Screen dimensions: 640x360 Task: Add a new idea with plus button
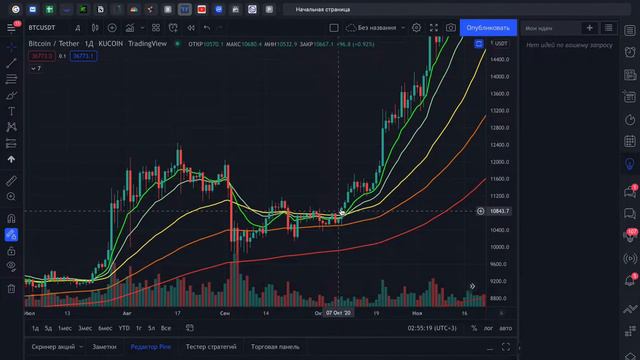[589, 28]
